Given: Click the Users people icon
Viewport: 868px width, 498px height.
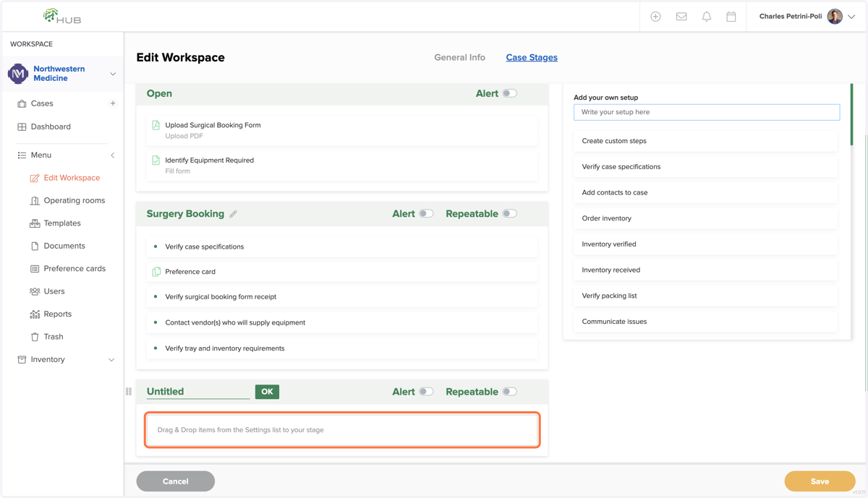Looking at the screenshot, I should pyautogui.click(x=35, y=291).
